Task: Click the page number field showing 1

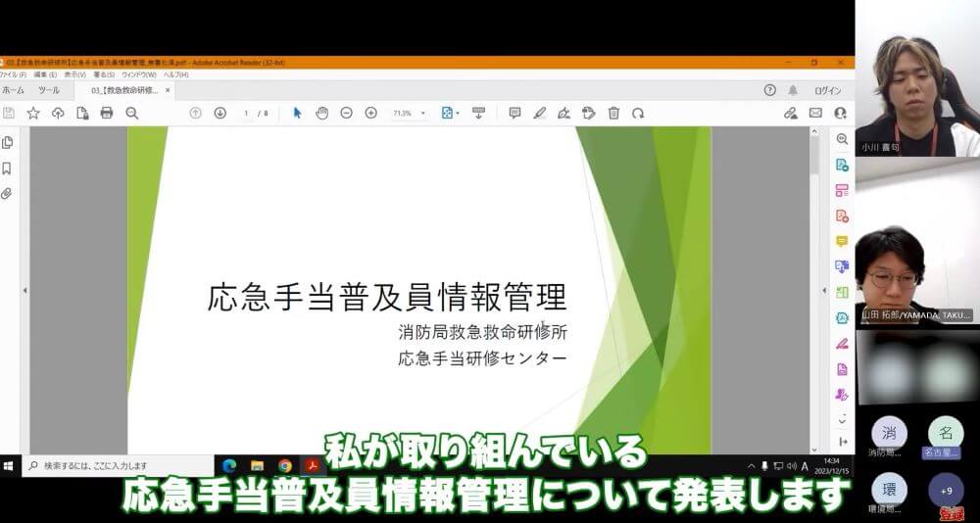Action: tap(246, 113)
